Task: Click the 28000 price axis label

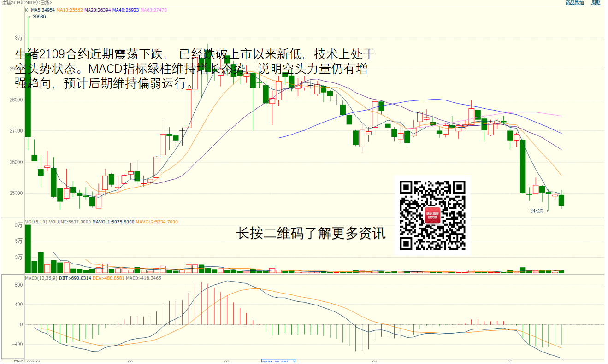Action: (x=17, y=100)
